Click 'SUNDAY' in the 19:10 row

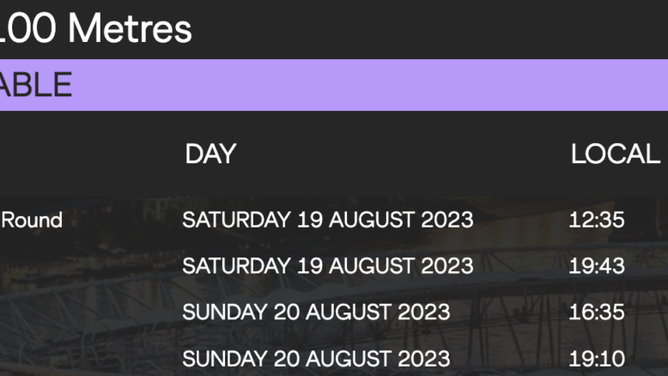[x=225, y=359]
